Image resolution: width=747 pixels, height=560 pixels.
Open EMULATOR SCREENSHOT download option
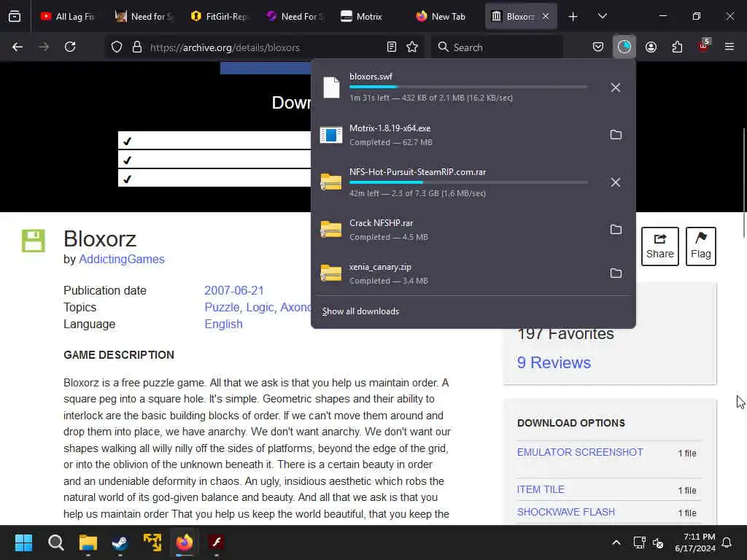(580, 452)
